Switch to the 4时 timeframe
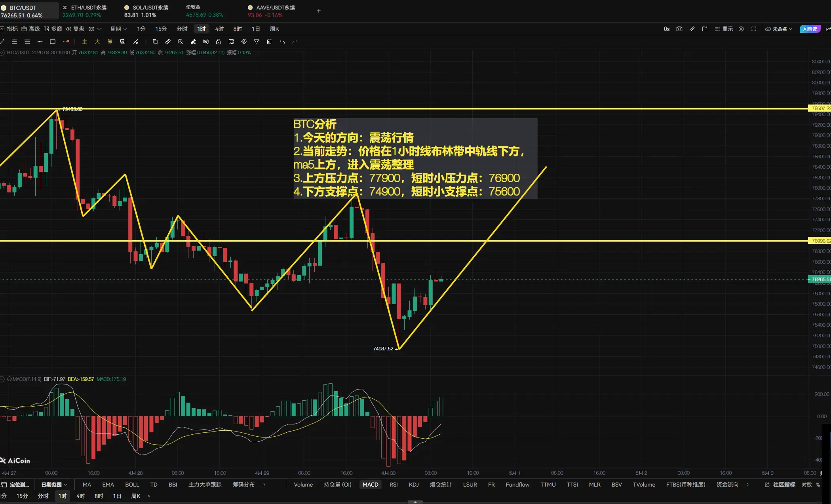Viewport: 831px width, 504px height. (219, 29)
